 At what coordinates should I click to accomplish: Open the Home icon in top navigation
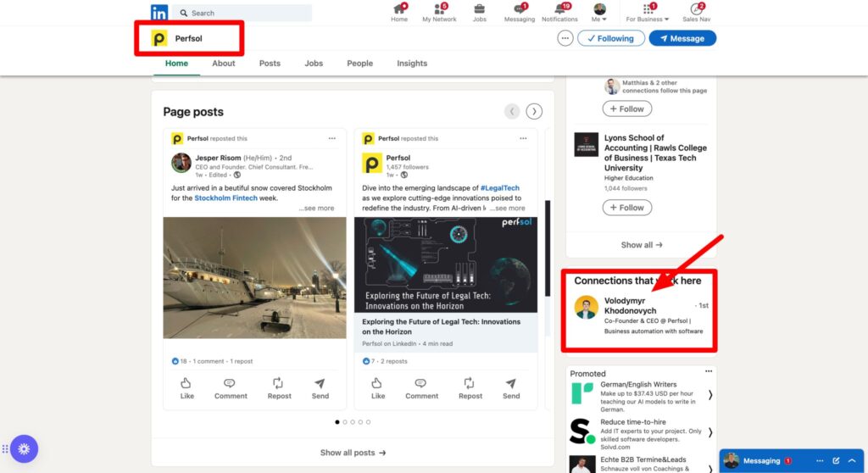pos(399,9)
